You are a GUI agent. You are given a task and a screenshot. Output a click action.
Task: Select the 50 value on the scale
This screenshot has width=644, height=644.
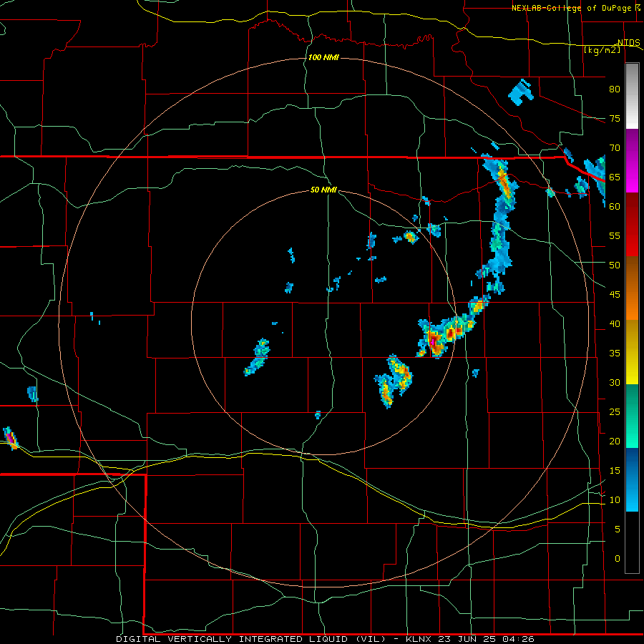click(x=615, y=265)
